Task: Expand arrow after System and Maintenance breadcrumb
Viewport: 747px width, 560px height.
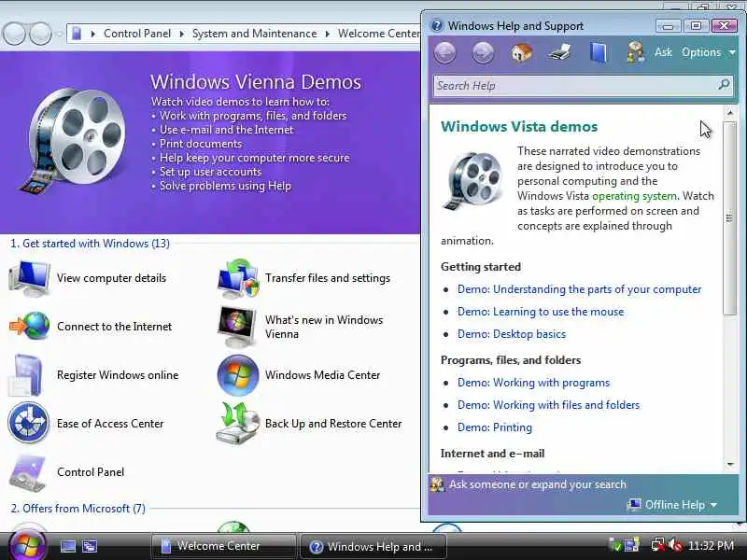Action: [x=328, y=34]
